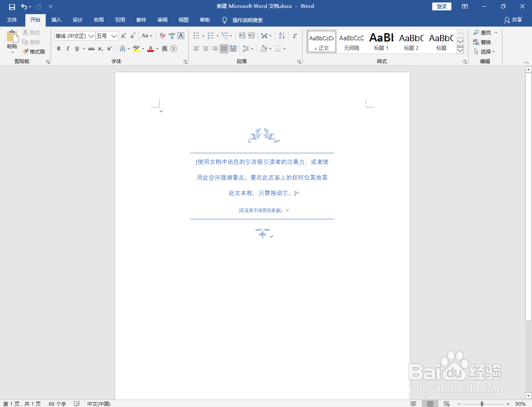Toggle italic formatting

click(68, 49)
